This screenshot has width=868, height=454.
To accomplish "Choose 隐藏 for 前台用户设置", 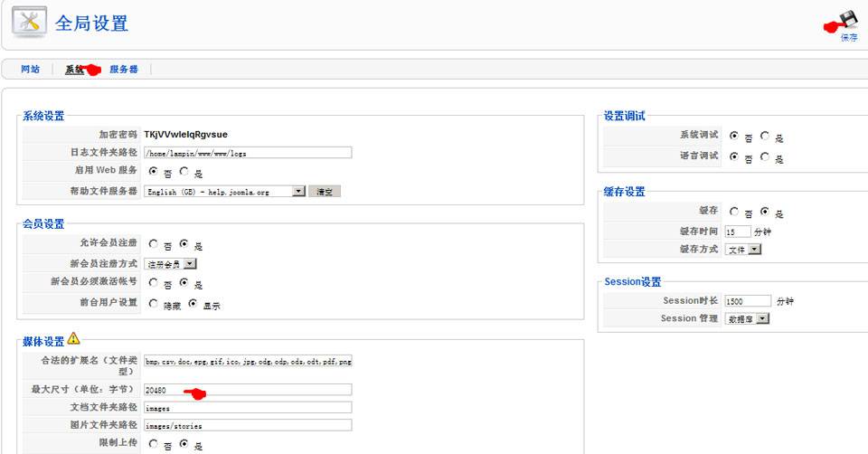I will point(153,304).
